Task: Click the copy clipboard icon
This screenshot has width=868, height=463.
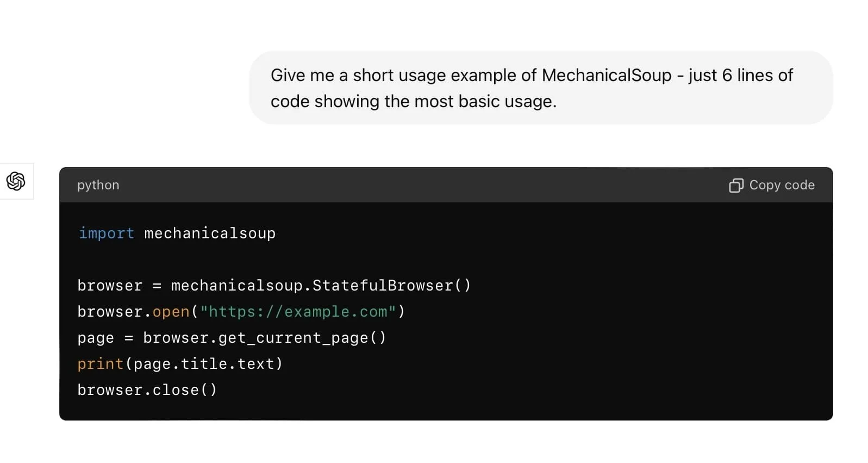Action: point(736,186)
